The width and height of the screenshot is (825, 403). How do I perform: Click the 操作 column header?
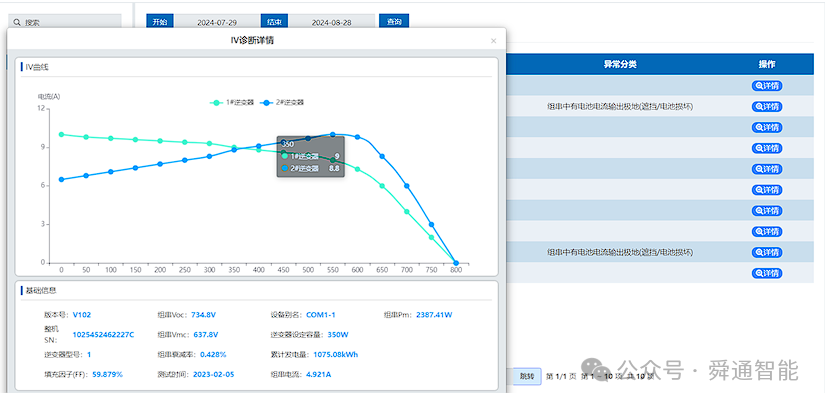point(767,64)
